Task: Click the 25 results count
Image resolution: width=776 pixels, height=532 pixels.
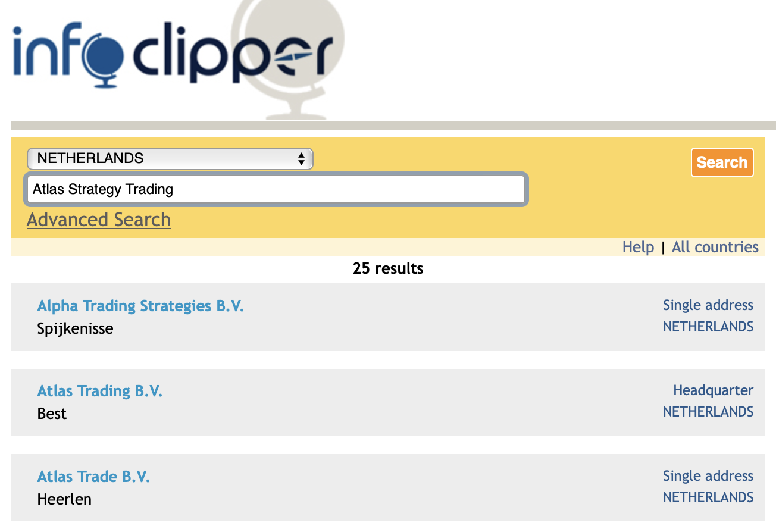Action: click(388, 268)
